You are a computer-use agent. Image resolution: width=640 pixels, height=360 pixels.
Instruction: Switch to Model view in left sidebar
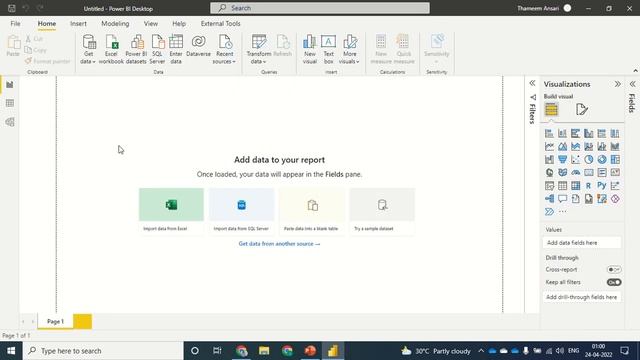[10, 122]
